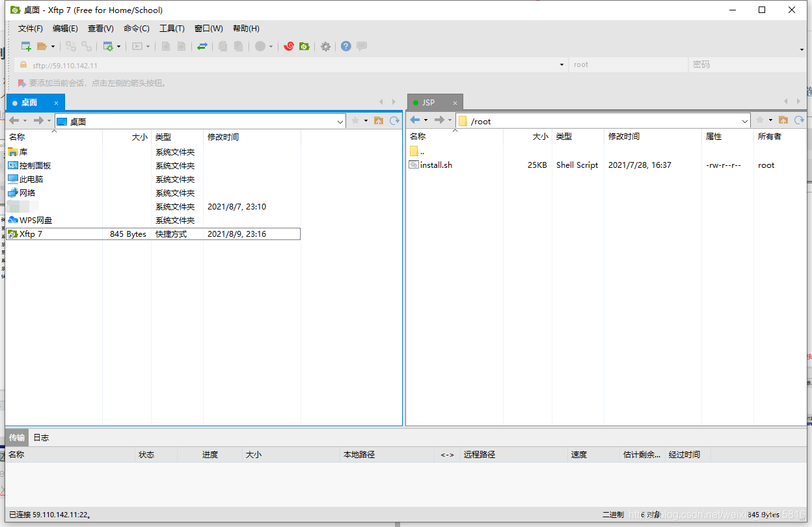The image size is (812, 527).
Task: Go forward in the remote pane
Action: pyautogui.click(x=440, y=120)
